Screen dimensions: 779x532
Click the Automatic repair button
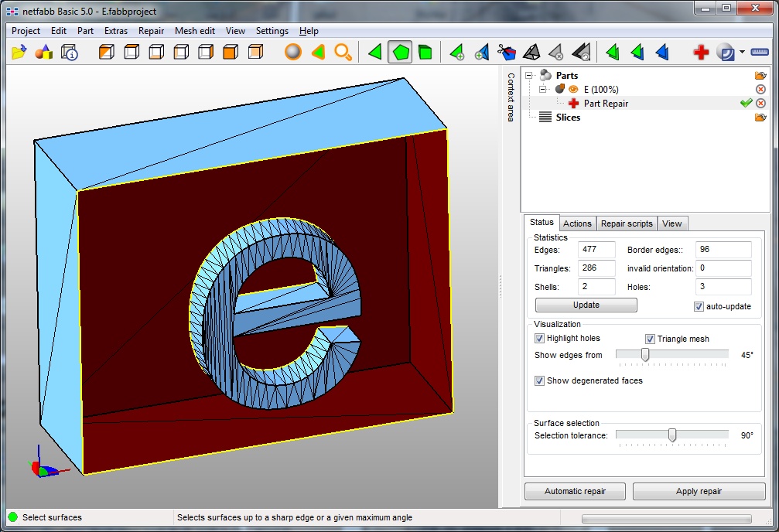(x=576, y=491)
